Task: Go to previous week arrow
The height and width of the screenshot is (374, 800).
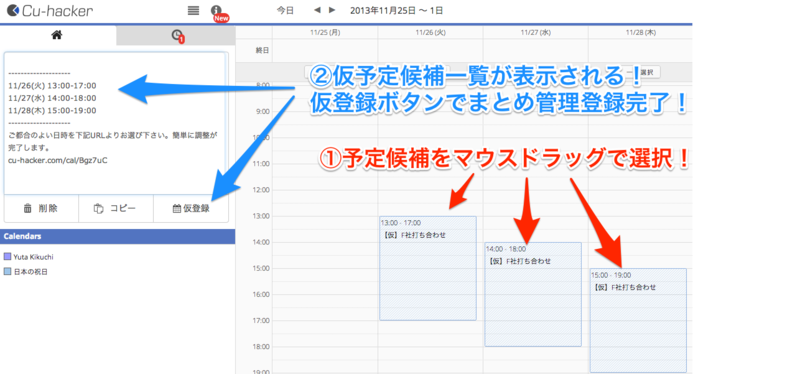Action: coord(317,10)
